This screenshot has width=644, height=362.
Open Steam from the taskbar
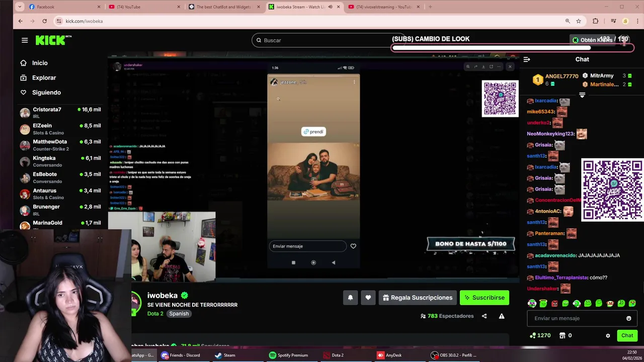pos(224,355)
